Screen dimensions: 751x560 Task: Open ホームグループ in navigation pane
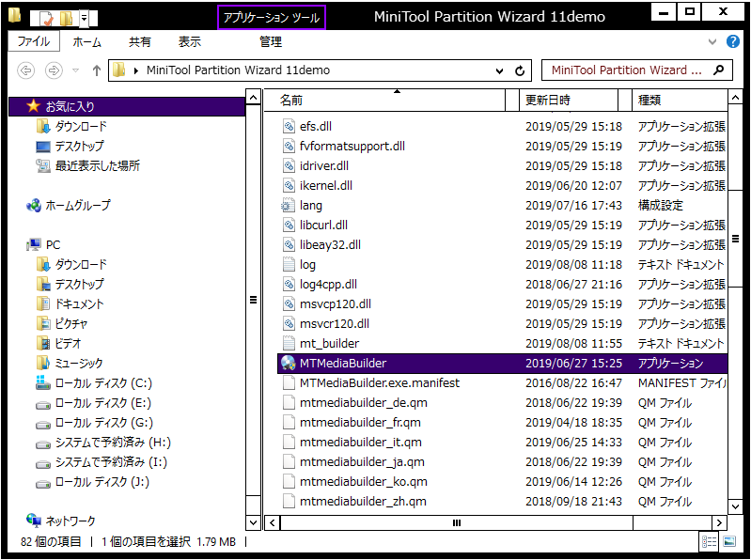coord(69,206)
